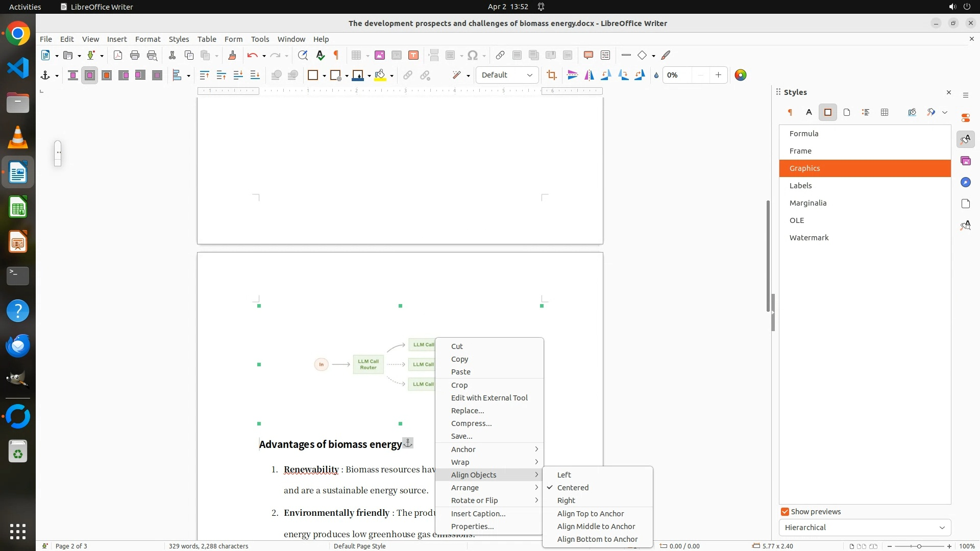The height and width of the screenshot is (551, 980).
Task: Launch the Files app from the dock
Action: click(x=18, y=103)
